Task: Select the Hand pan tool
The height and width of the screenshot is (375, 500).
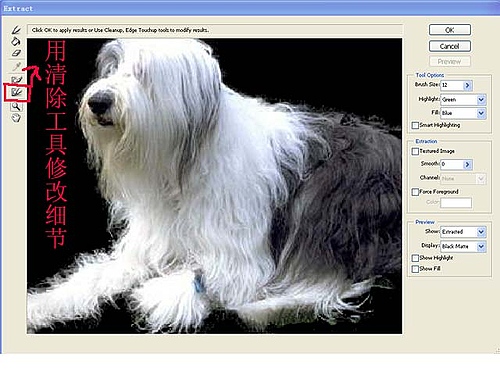Action: pyautogui.click(x=16, y=118)
